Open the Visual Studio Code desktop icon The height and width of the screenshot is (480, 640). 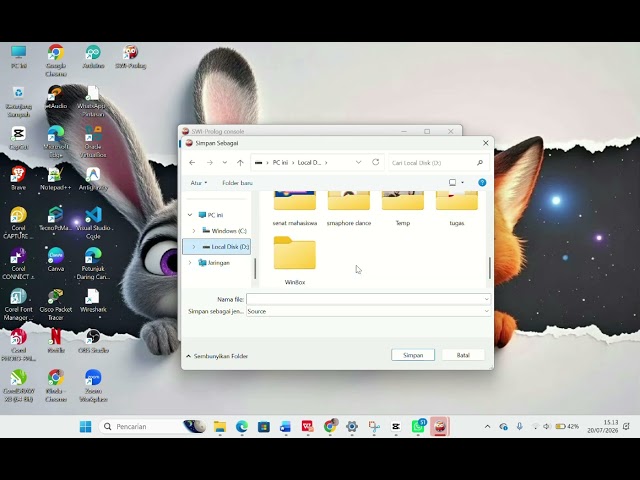[x=93, y=223]
